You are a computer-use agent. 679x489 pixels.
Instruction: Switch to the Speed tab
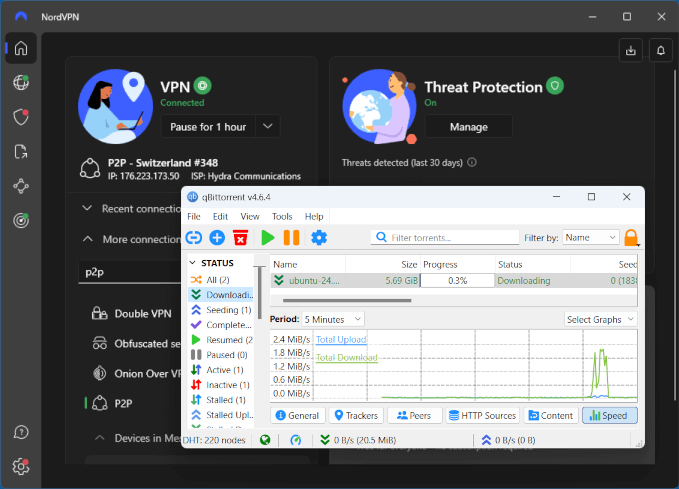(x=609, y=415)
